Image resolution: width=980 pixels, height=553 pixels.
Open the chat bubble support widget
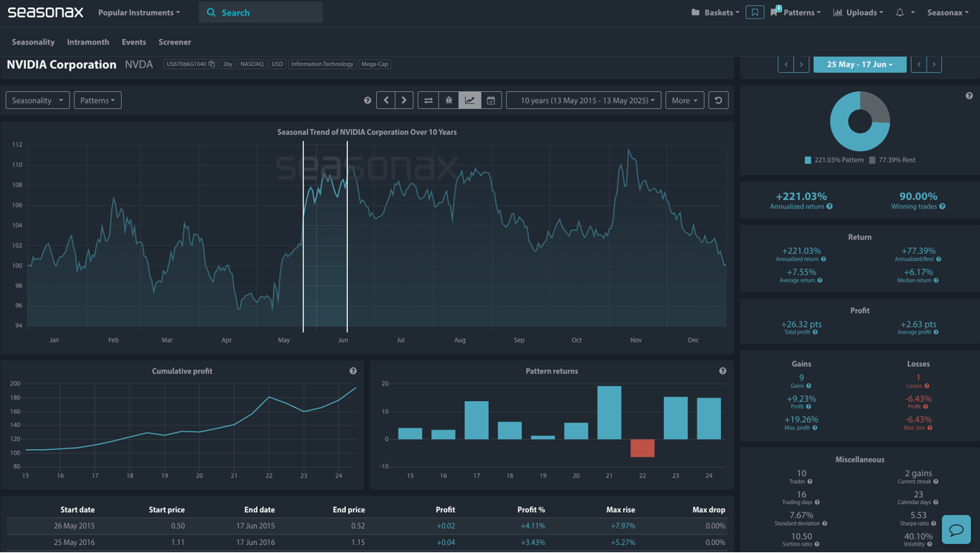click(956, 529)
